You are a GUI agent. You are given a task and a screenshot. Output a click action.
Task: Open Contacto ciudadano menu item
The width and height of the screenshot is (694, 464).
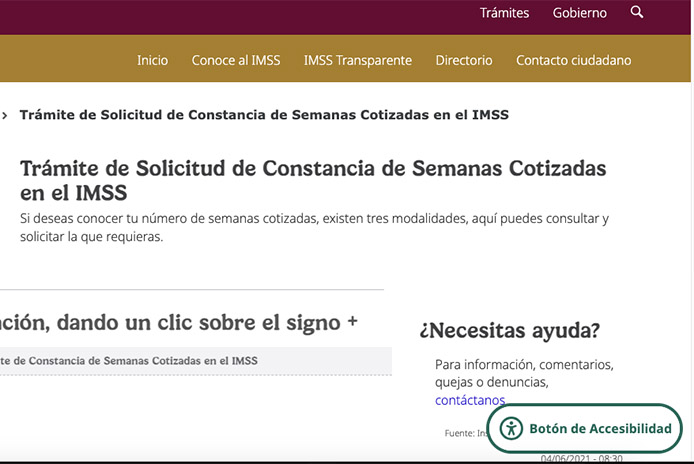tap(573, 60)
